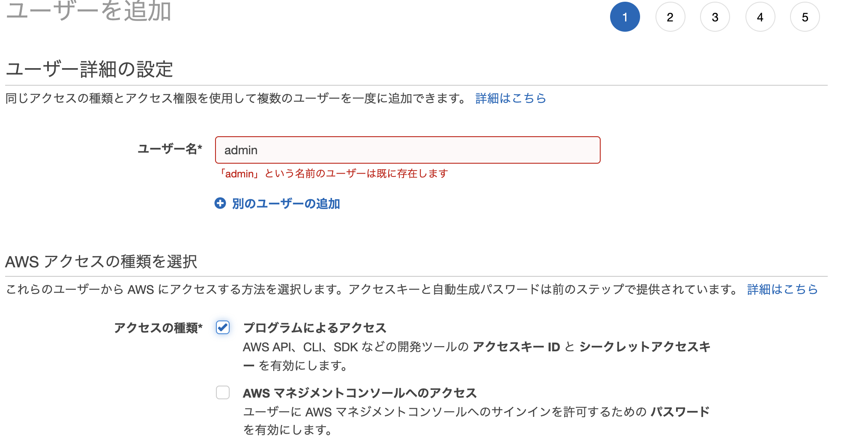Open step 4 in the wizard
Viewport: 868px width, 437px height.
[x=760, y=17]
